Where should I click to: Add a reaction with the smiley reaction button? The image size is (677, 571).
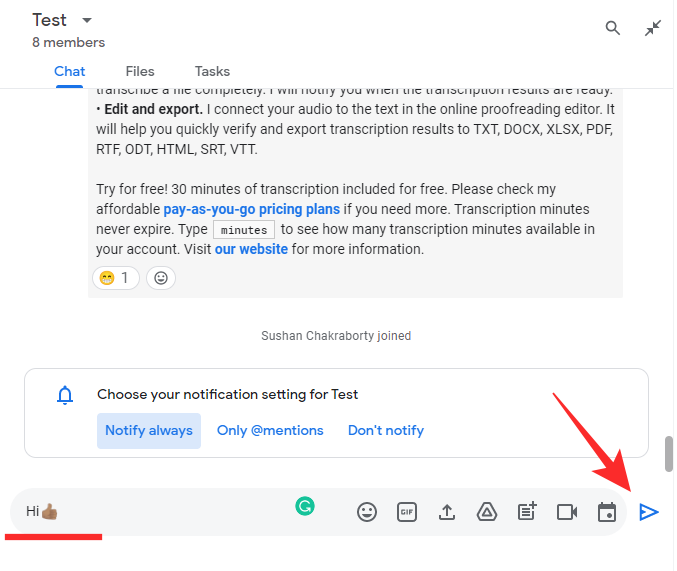161,278
